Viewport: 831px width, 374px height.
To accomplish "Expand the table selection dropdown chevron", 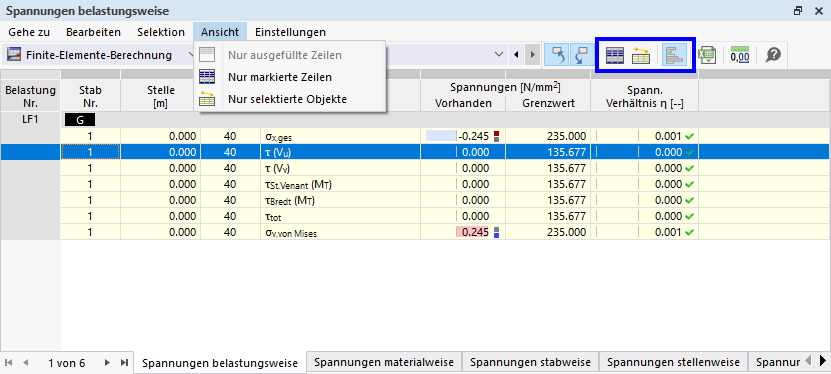I will coord(499,55).
